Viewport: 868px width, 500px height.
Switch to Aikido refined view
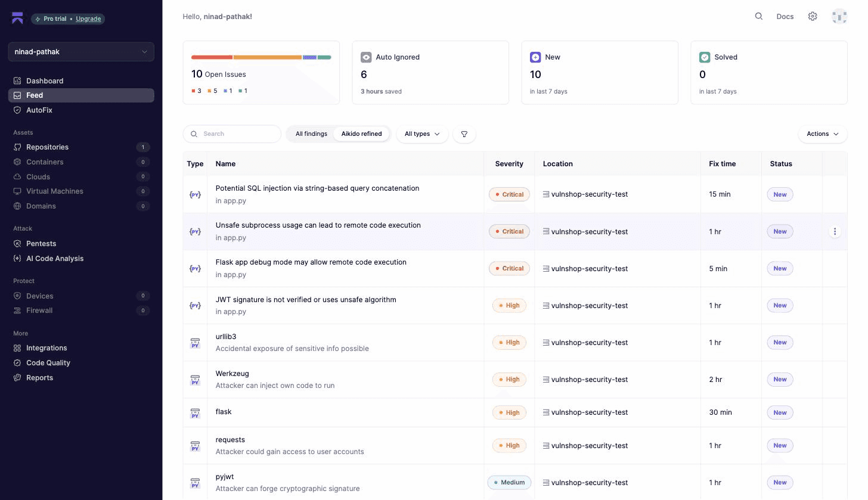point(361,134)
